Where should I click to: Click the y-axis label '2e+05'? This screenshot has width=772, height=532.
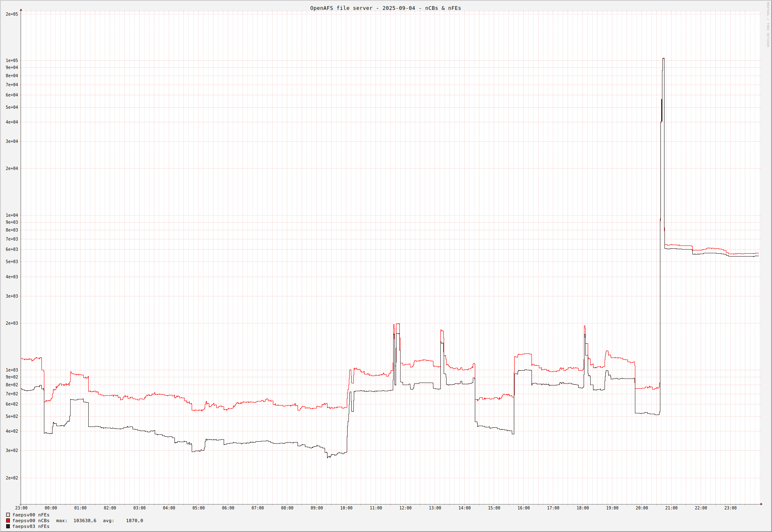tap(12, 14)
